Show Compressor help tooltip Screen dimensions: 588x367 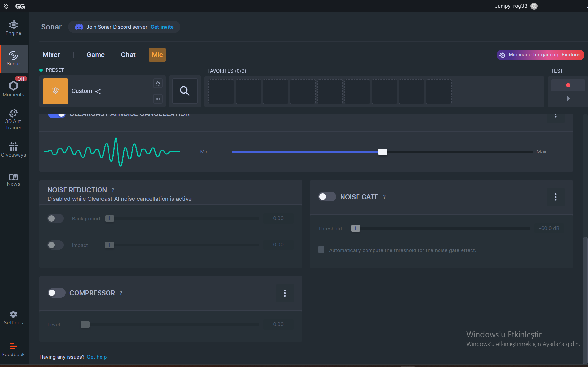(x=121, y=293)
